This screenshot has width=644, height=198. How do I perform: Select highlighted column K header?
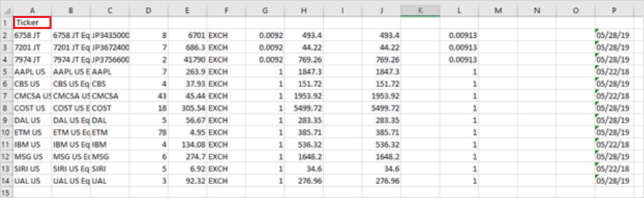point(420,11)
